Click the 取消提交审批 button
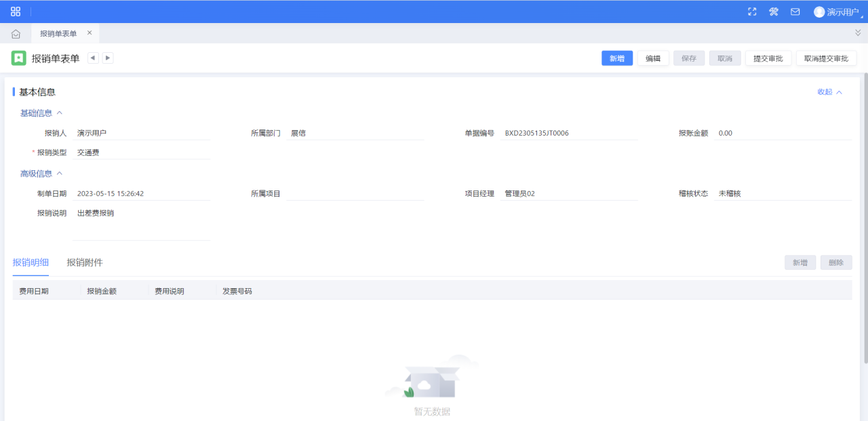This screenshot has width=868, height=421. click(826, 58)
